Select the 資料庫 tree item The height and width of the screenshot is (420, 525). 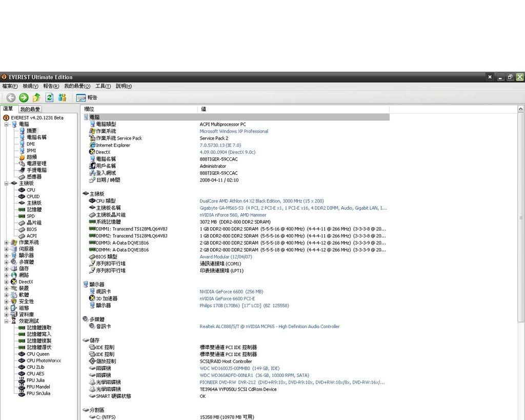[26, 314]
